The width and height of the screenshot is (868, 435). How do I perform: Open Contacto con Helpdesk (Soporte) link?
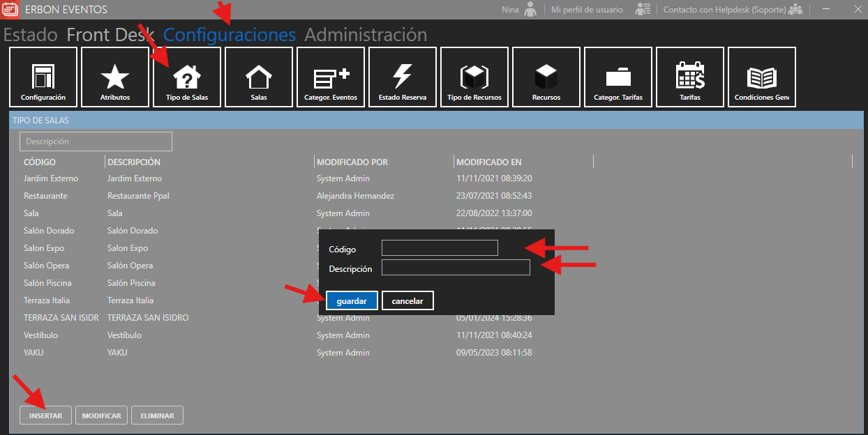coord(724,10)
